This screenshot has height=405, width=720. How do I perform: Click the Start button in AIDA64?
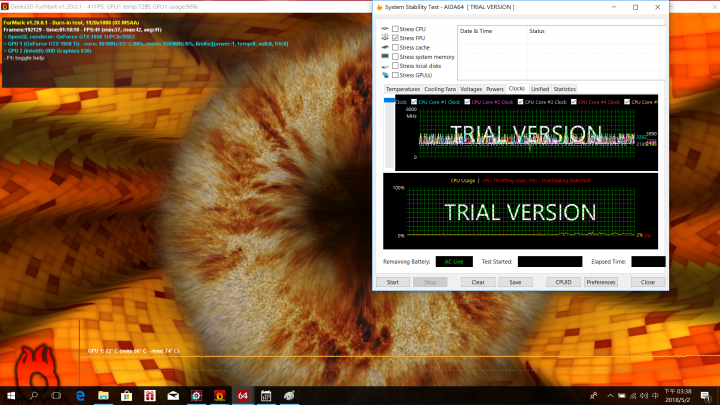[393, 282]
